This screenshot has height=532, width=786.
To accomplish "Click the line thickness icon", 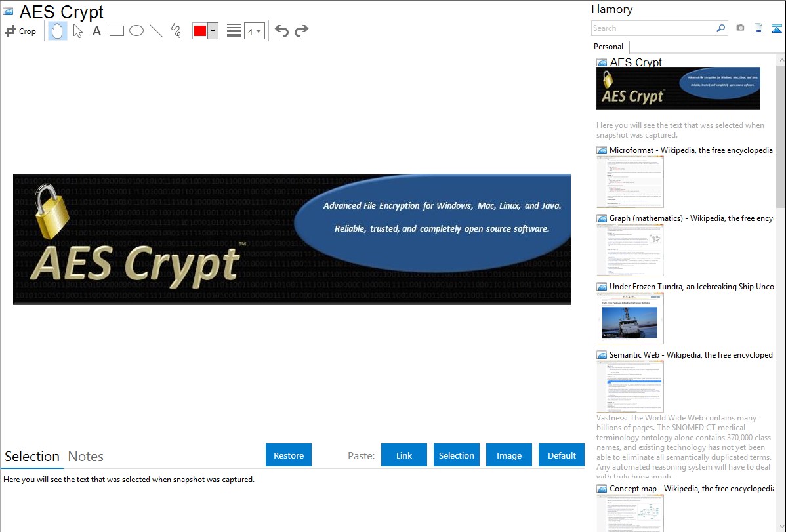I will point(234,31).
